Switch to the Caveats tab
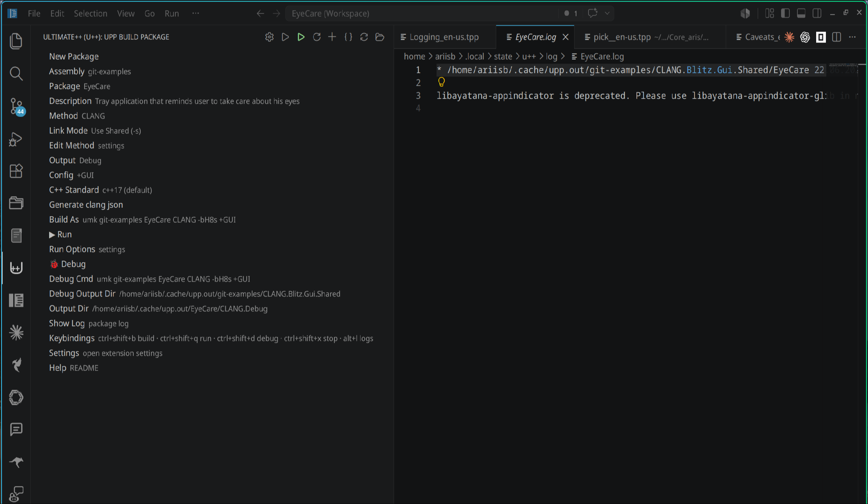 click(x=758, y=37)
